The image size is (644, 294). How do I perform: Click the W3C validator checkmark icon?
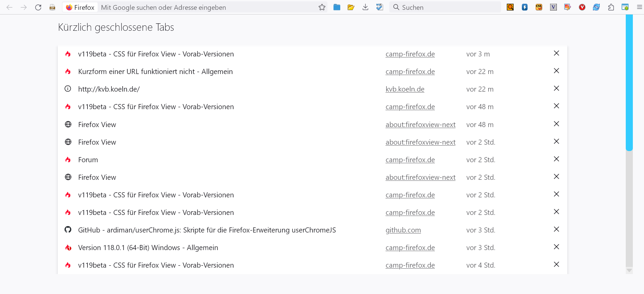(379, 7)
